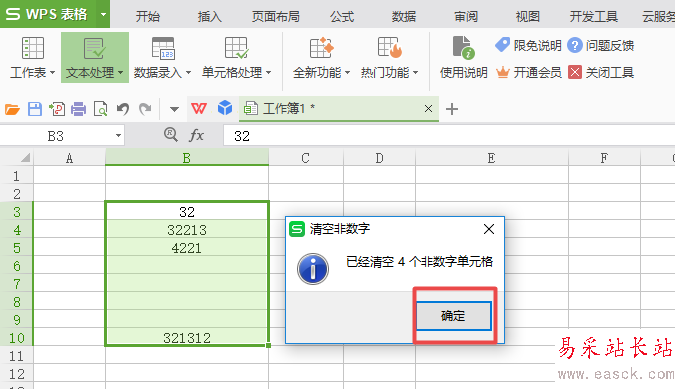The width and height of the screenshot is (675, 389).
Task: Click the Name Box showing B3
Action: point(56,136)
